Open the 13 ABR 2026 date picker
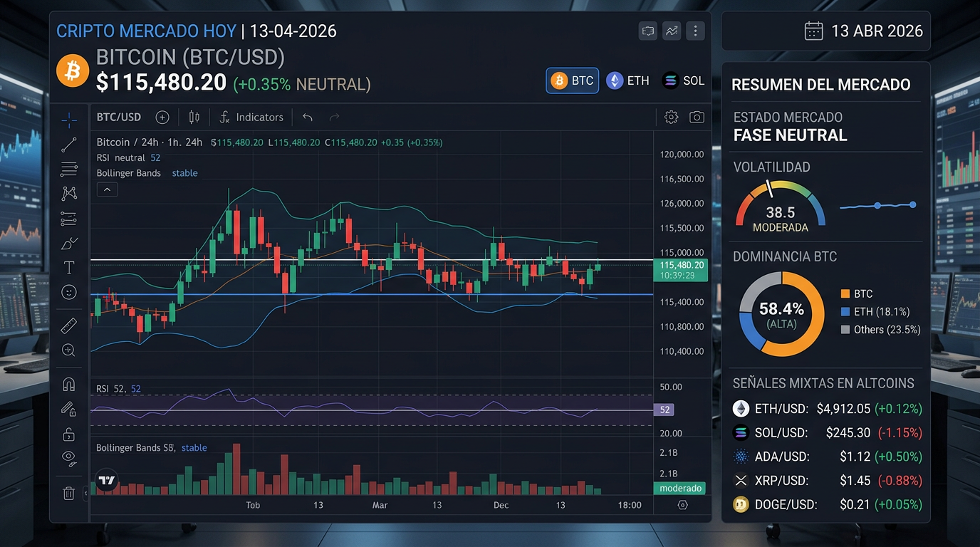The image size is (980, 547). click(x=863, y=31)
